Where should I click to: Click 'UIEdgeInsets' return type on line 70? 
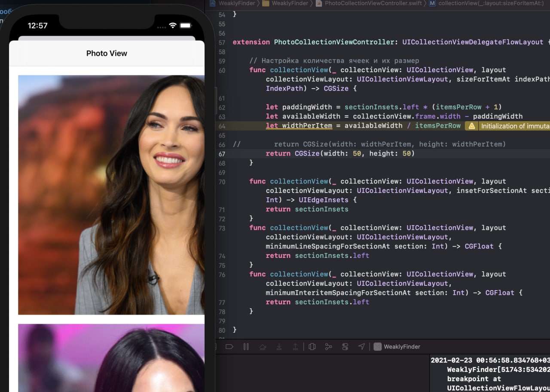[x=324, y=200]
